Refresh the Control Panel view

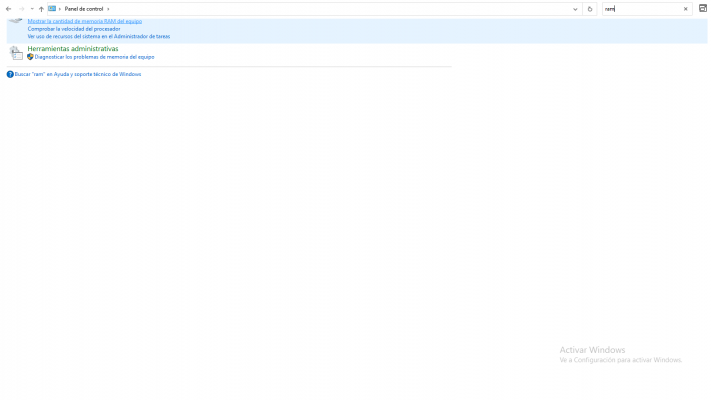(590, 9)
